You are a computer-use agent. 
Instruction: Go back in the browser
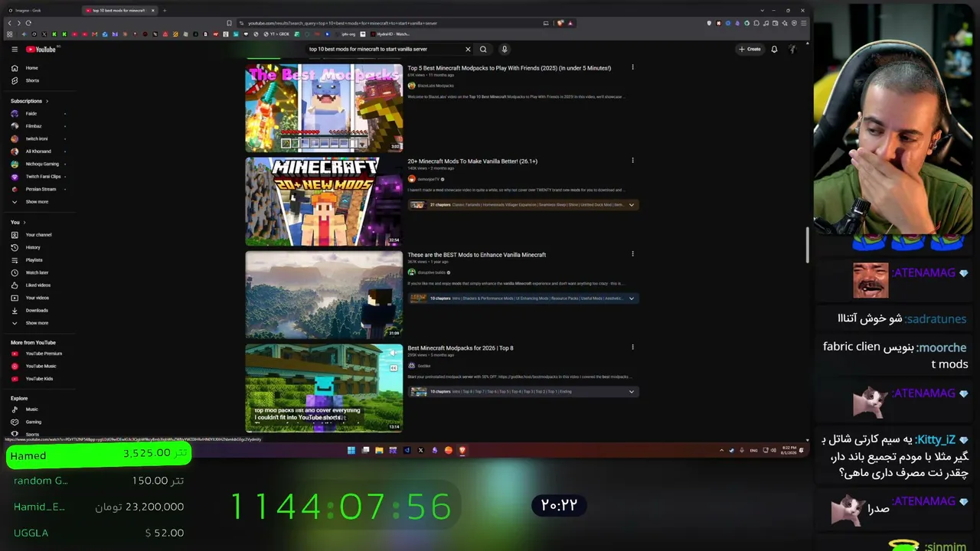pyautogui.click(x=9, y=23)
